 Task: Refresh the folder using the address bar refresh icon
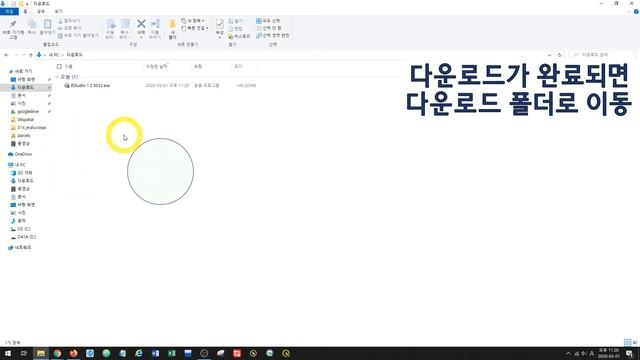[560, 55]
